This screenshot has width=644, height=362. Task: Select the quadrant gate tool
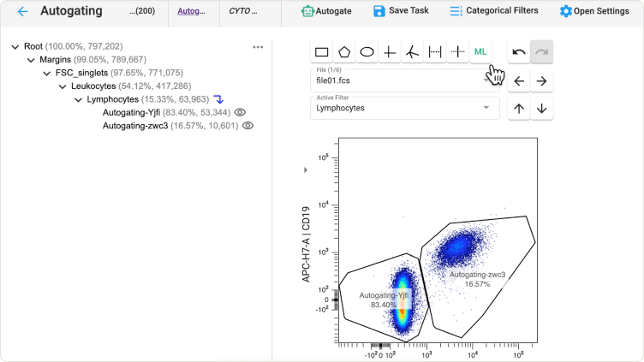[390, 52]
